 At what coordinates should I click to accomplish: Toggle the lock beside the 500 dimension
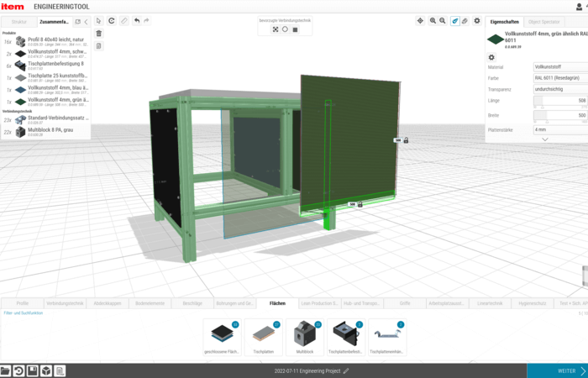406,140
